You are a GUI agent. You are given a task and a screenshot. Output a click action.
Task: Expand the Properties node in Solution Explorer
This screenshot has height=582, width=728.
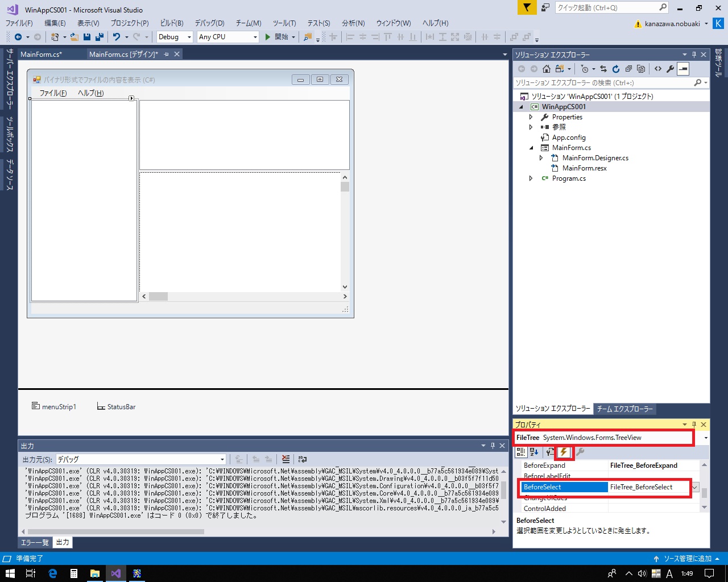pyautogui.click(x=531, y=117)
